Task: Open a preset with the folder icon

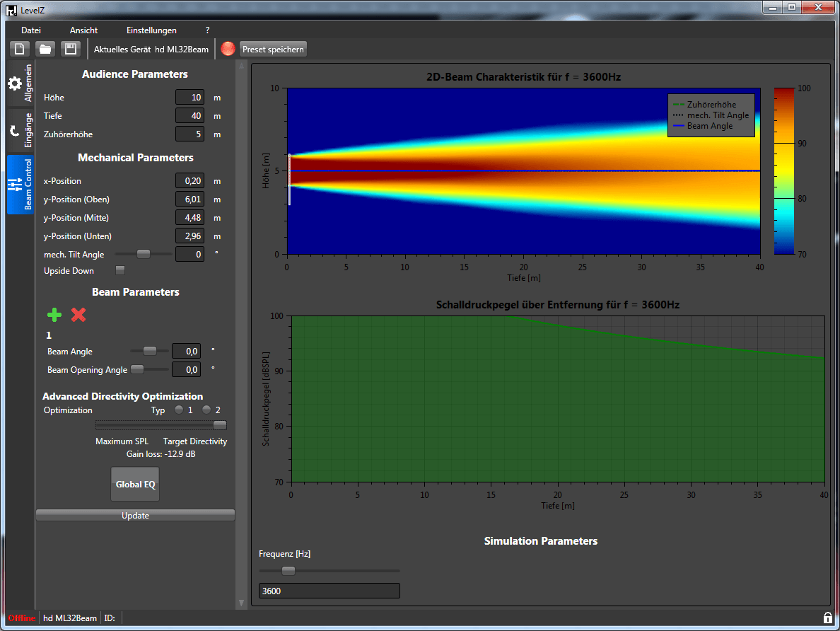Action: tap(45, 49)
